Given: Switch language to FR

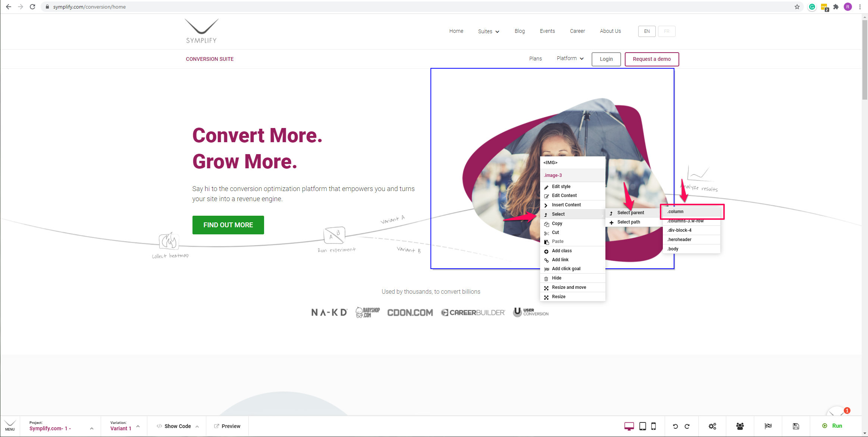Looking at the screenshot, I should 667,31.
